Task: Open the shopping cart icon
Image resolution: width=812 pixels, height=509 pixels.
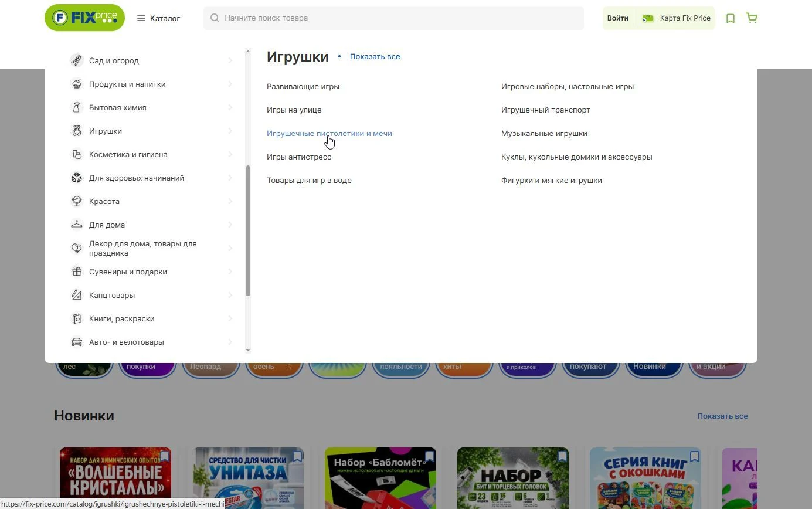Action: [752, 18]
